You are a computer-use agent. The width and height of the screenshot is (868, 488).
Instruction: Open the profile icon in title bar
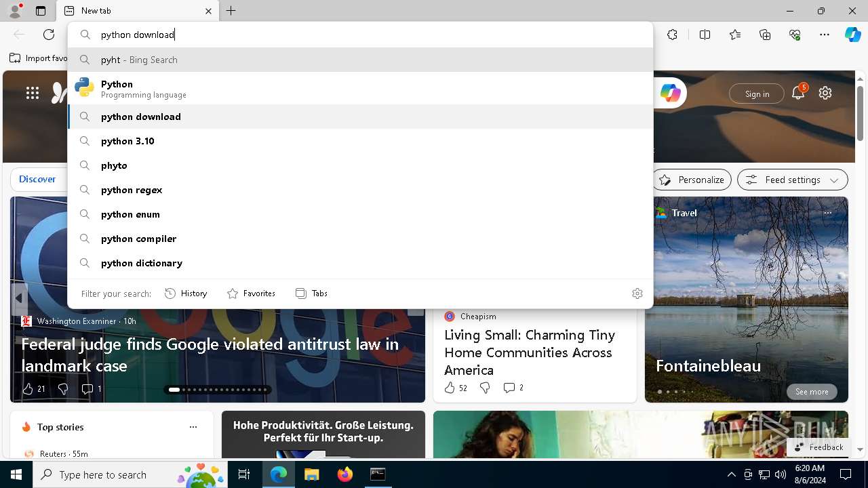(14, 11)
